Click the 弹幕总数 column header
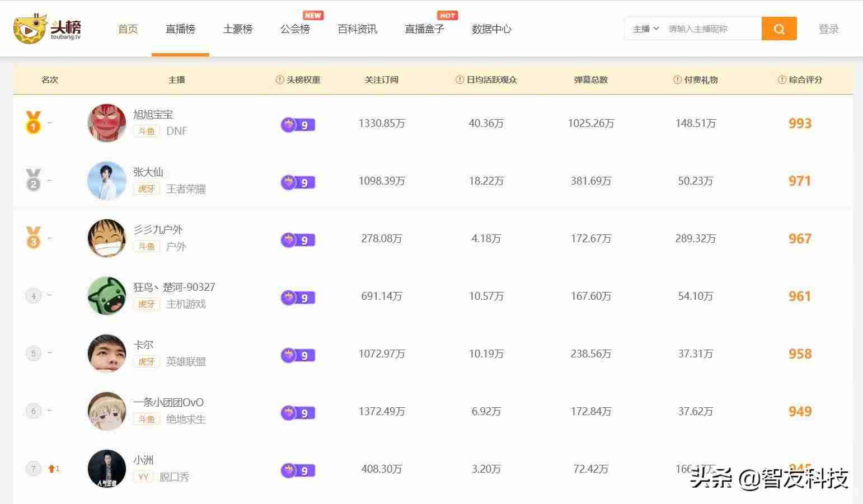The width and height of the screenshot is (863, 504). point(591,80)
